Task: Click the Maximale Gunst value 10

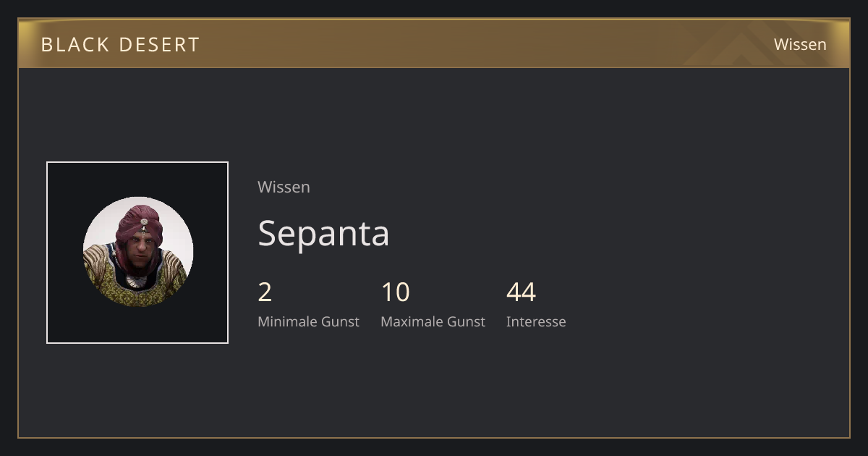Action: click(x=396, y=292)
